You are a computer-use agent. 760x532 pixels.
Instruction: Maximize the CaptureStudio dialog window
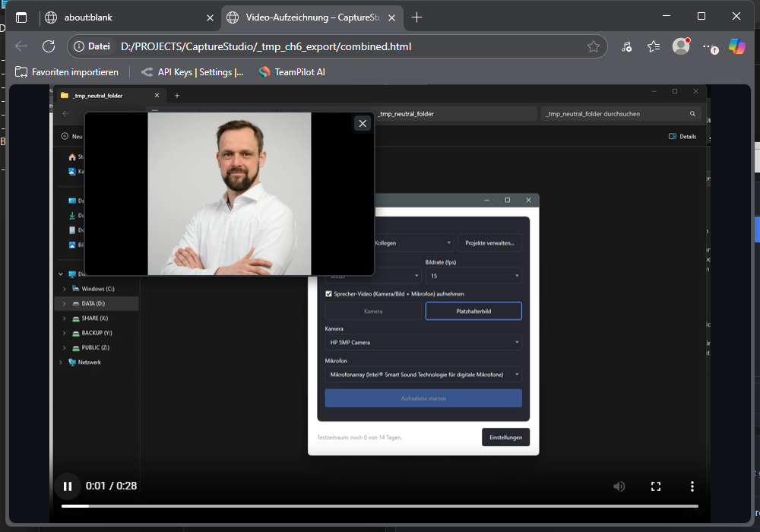click(x=508, y=200)
